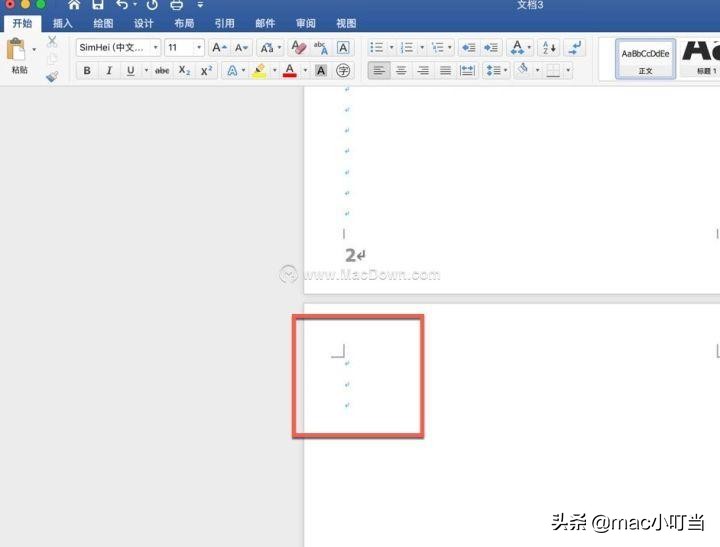Select the 标题 1 Heading style thumbnail
The image size is (720, 547).
click(x=700, y=59)
